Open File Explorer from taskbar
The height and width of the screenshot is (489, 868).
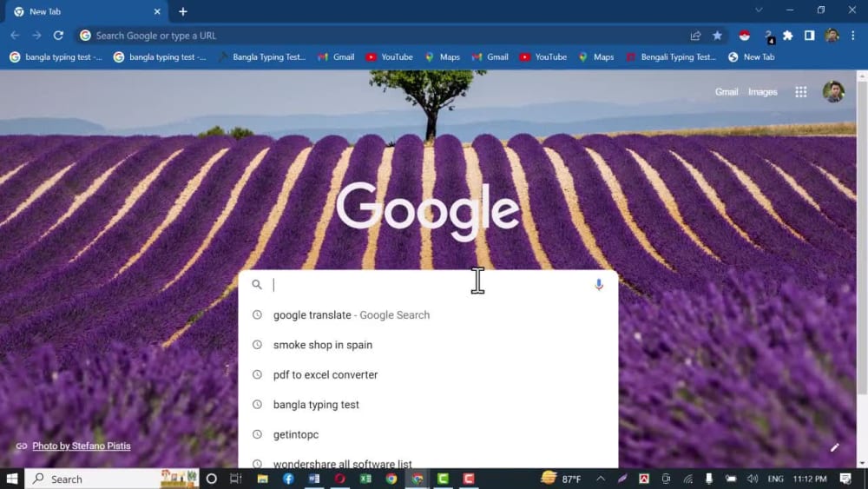point(262,479)
